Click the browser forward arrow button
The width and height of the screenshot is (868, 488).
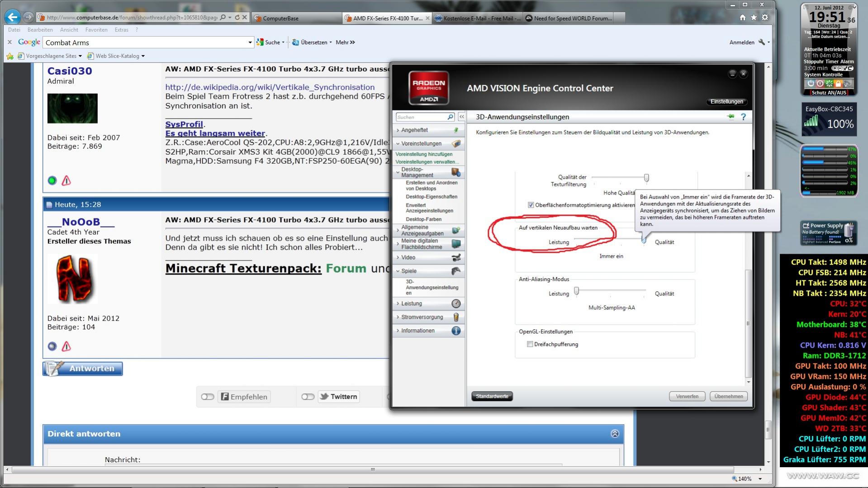click(x=28, y=17)
